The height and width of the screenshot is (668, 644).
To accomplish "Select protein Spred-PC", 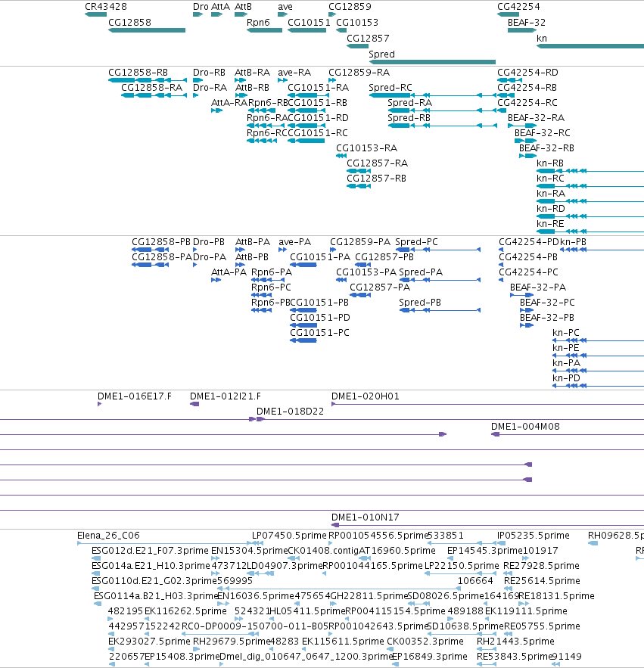I will click(x=416, y=242).
